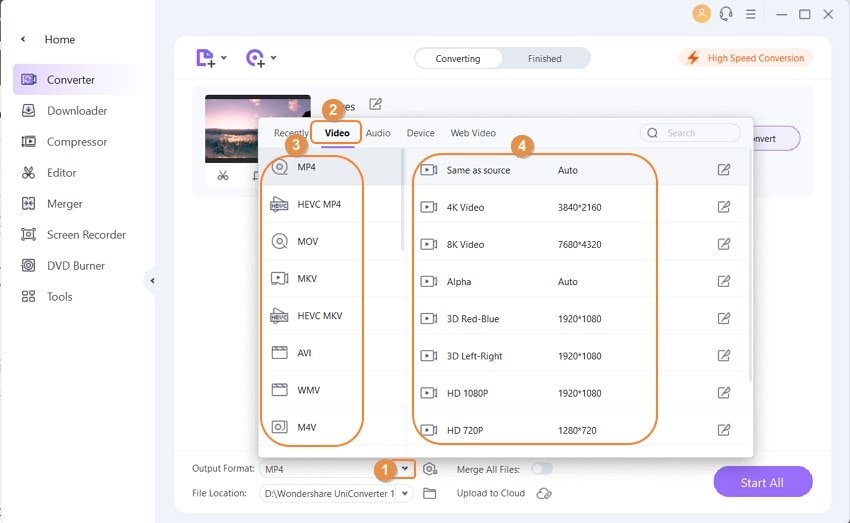Enable High Speed Conversion
The height and width of the screenshot is (523, 850).
[x=745, y=58]
